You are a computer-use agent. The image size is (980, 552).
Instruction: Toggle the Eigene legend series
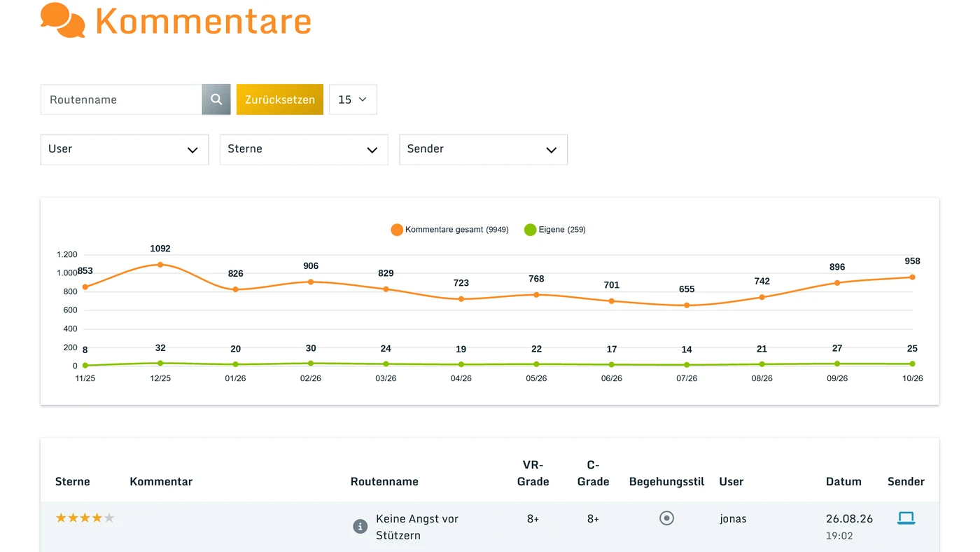tap(554, 230)
